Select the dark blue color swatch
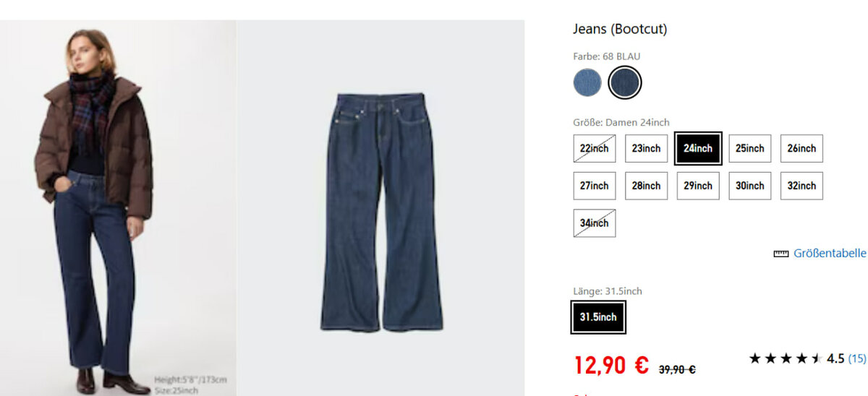The width and height of the screenshot is (868, 396). tap(624, 82)
